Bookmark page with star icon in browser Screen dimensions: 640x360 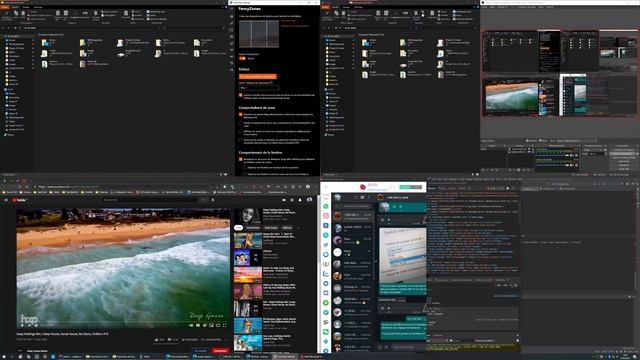click(217, 187)
